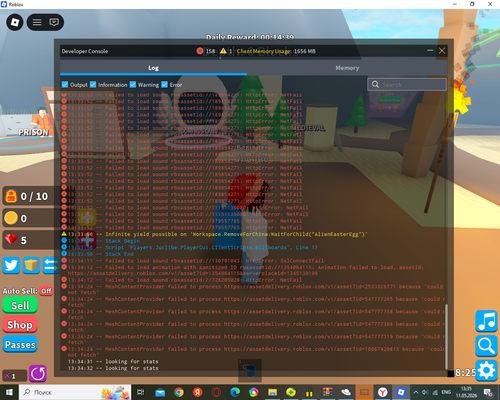The image size is (500, 400).
Task: Open the Shop button
Action: click(20, 325)
